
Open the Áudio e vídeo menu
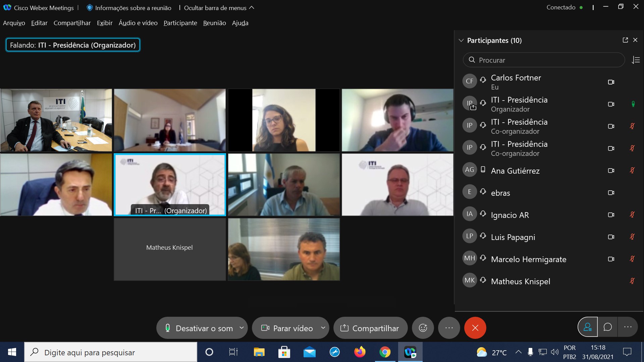138,23
